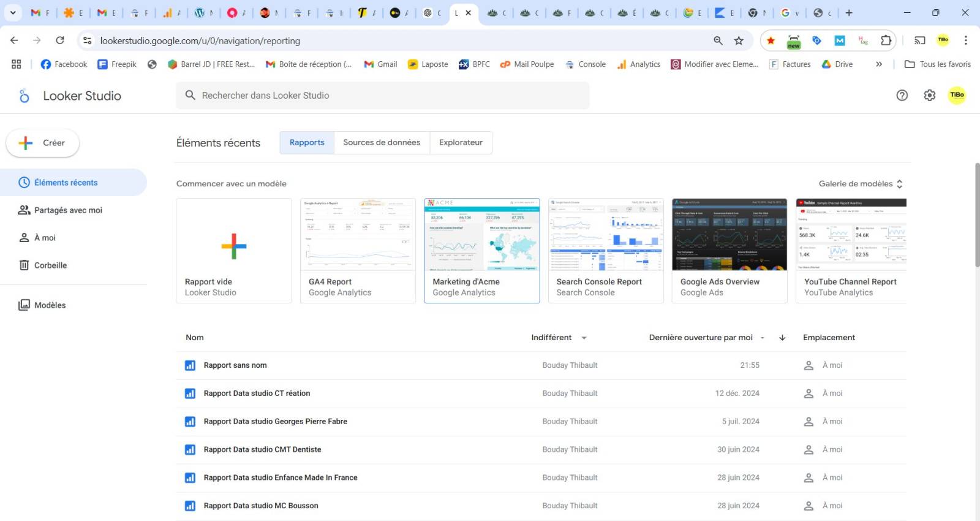Select the Google Ads Overview template
The image size is (980, 521).
(x=729, y=251)
